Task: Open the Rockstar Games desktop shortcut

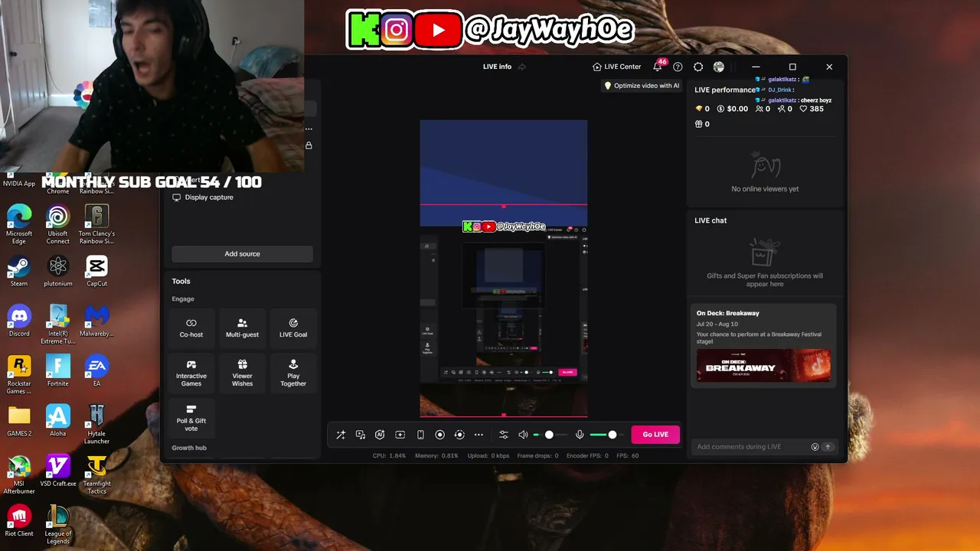Action: point(19,374)
